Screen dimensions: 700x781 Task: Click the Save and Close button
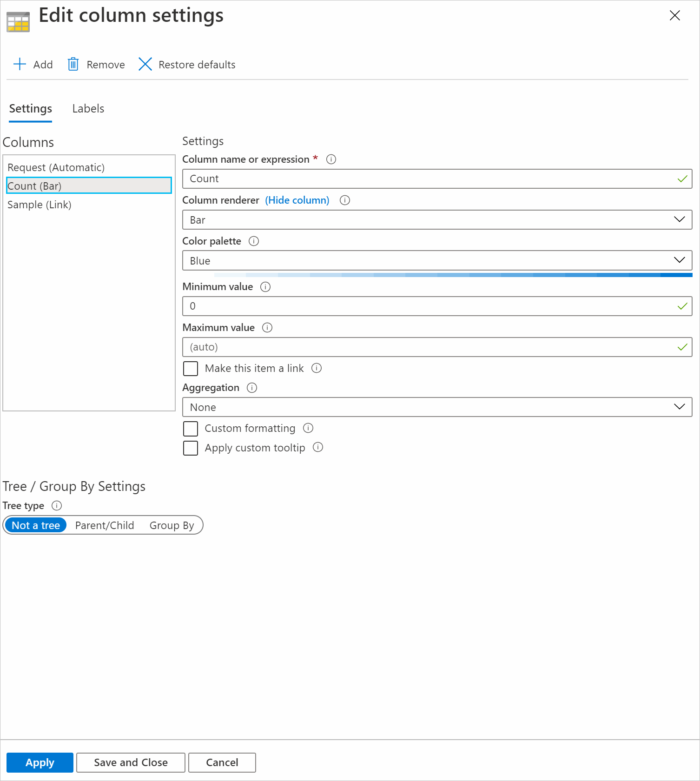click(x=131, y=762)
